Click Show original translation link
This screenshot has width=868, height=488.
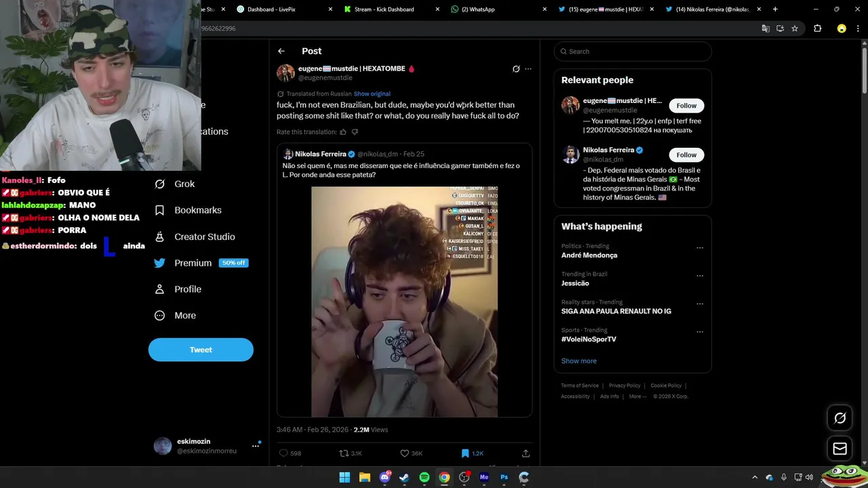pos(372,94)
